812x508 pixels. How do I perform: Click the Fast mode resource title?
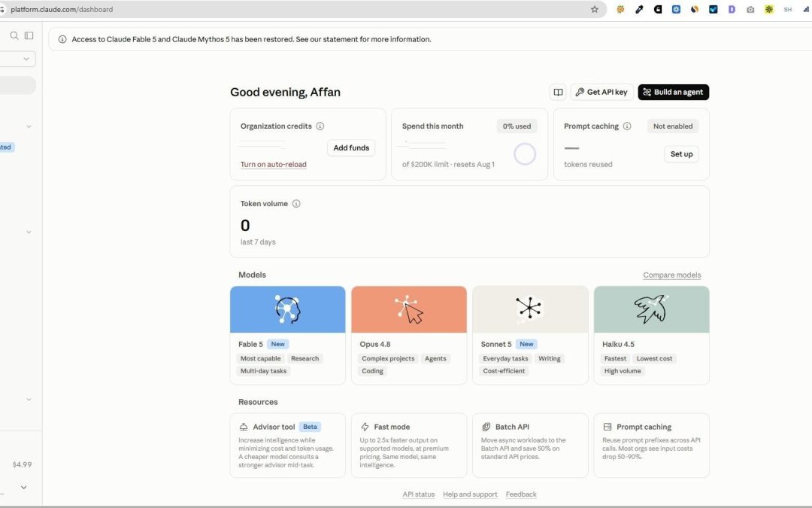[392, 427]
